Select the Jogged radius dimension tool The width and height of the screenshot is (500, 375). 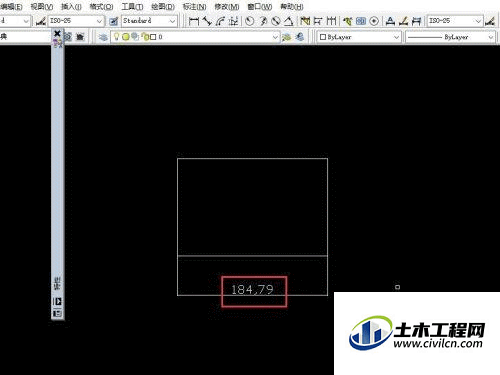(263, 21)
